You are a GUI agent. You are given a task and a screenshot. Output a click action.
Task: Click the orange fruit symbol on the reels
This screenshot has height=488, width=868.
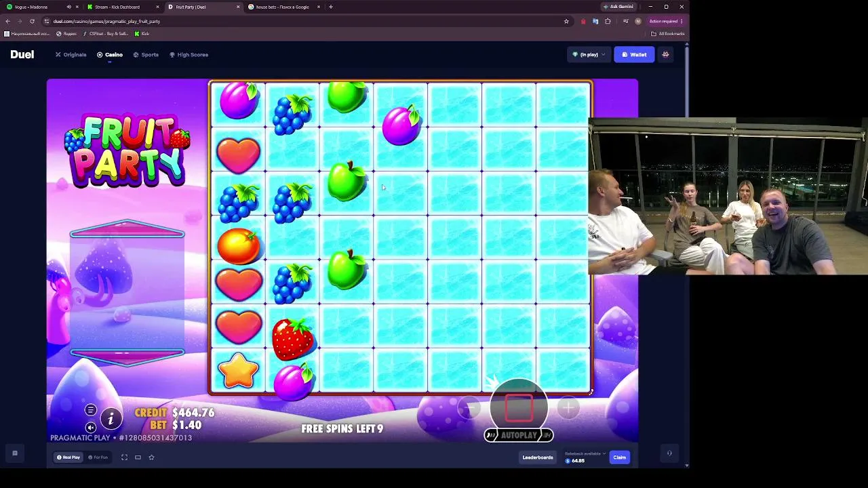[239, 245]
